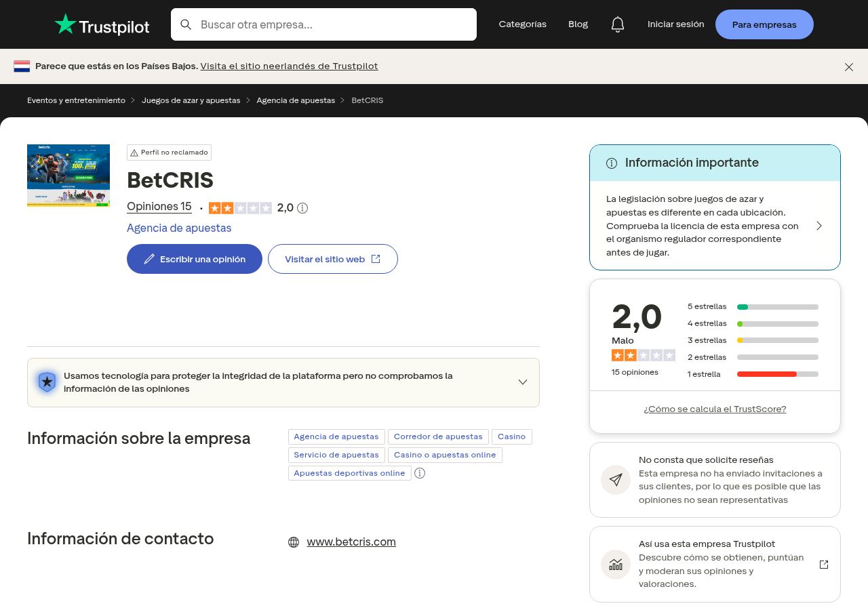Open Agencia de apuestas breadcrumb
This screenshot has width=868, height=610.
[x=296, y=100]
